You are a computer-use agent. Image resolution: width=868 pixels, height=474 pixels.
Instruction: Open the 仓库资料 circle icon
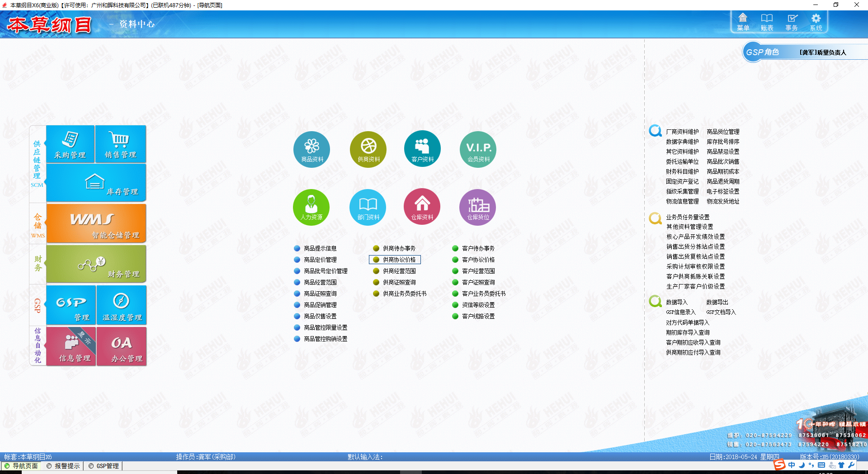(422, 207)
